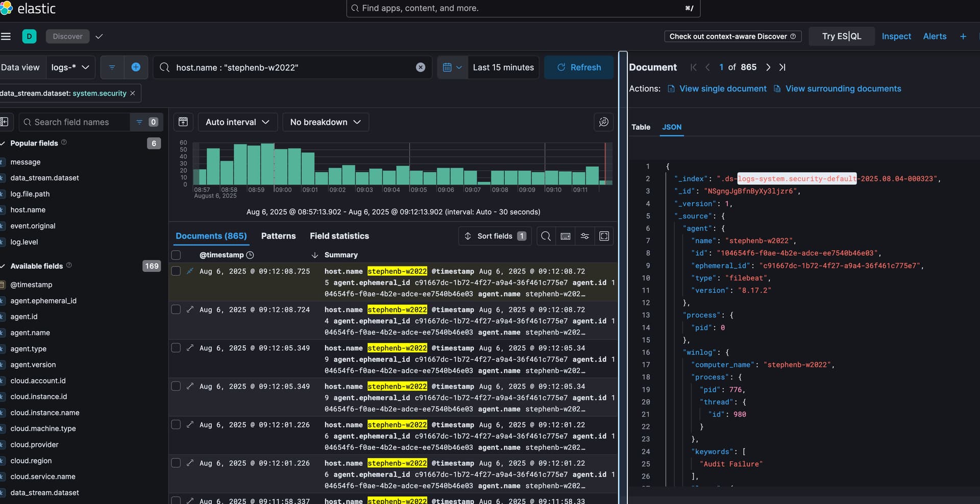Image resolution: width=980 pixels, height=504 pixels.
Task: Add a new filter with plus icon
Action: coord(136,67)
